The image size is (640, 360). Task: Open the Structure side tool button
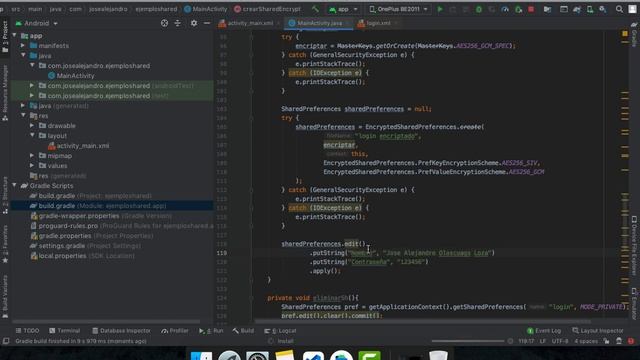[x=5, y=195]
